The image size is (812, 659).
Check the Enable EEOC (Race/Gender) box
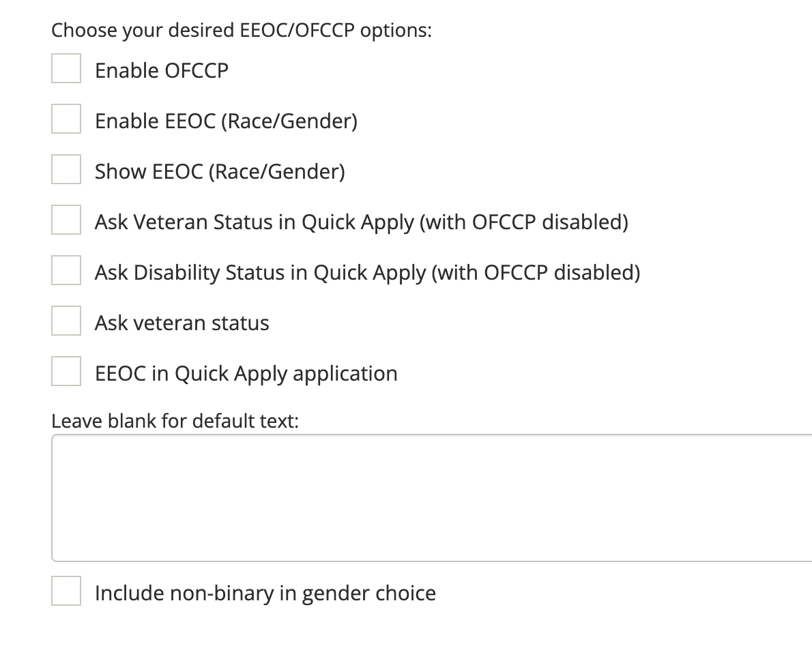pos(66,119)
